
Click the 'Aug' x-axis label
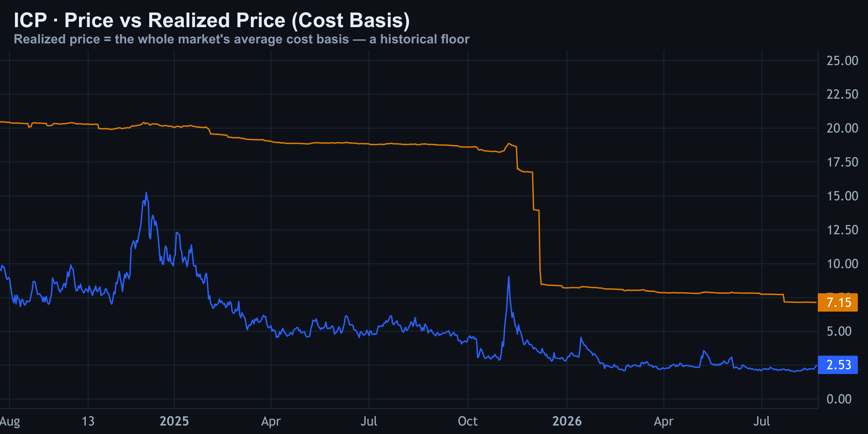pos(10,421)
